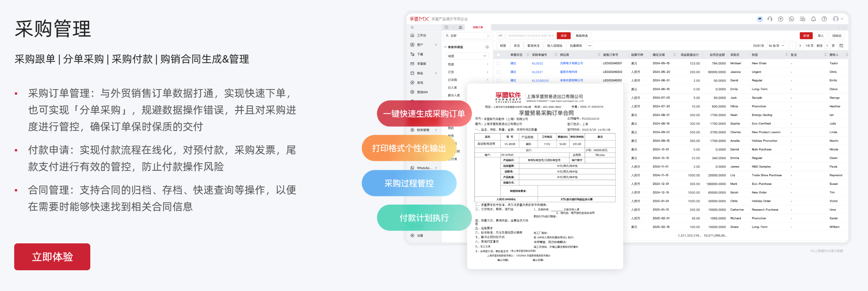Viewport: 868px width, 291px height.
Task: Click the search scope person icon
Action: tap(501, 36)
